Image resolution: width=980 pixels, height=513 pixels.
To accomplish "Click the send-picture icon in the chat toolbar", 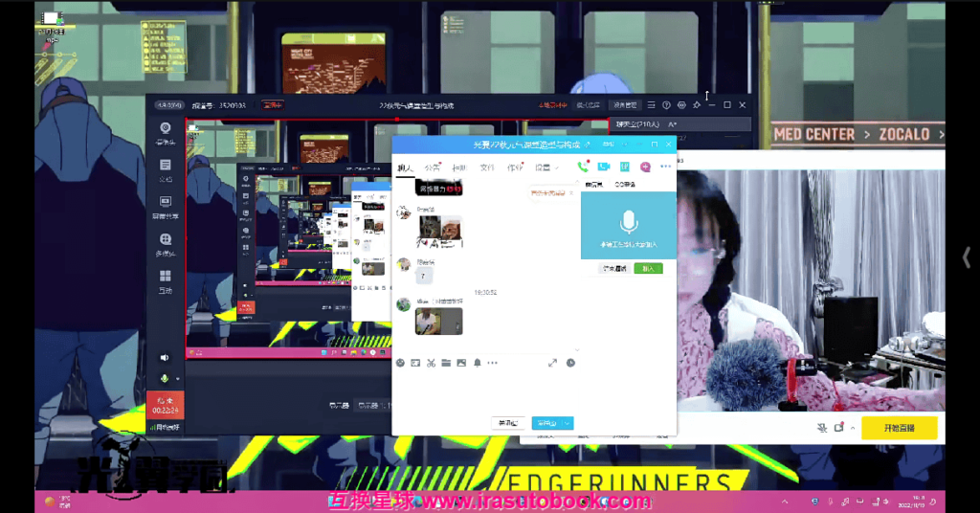I will [x=461, y=363].
